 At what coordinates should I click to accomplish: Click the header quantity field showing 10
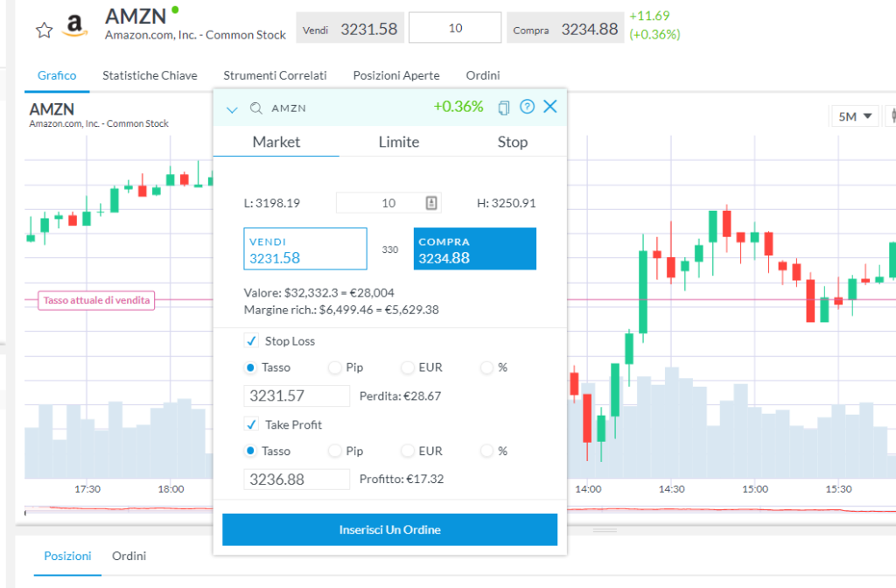(455, 27)
